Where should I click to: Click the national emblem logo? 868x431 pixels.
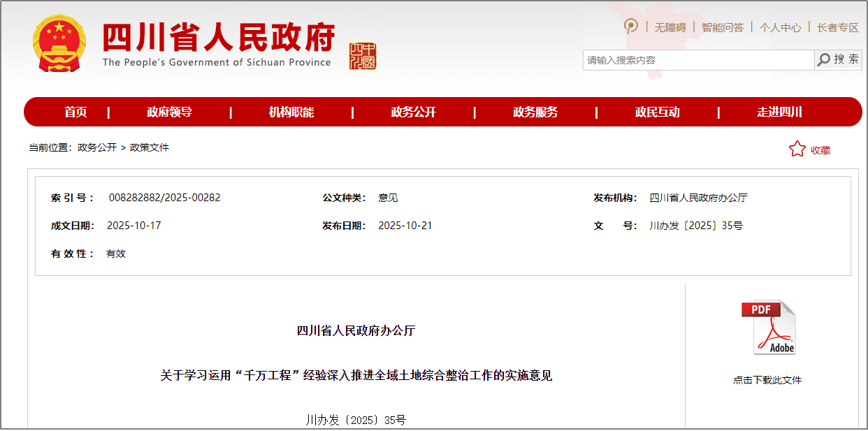click(x=59, y=43)
